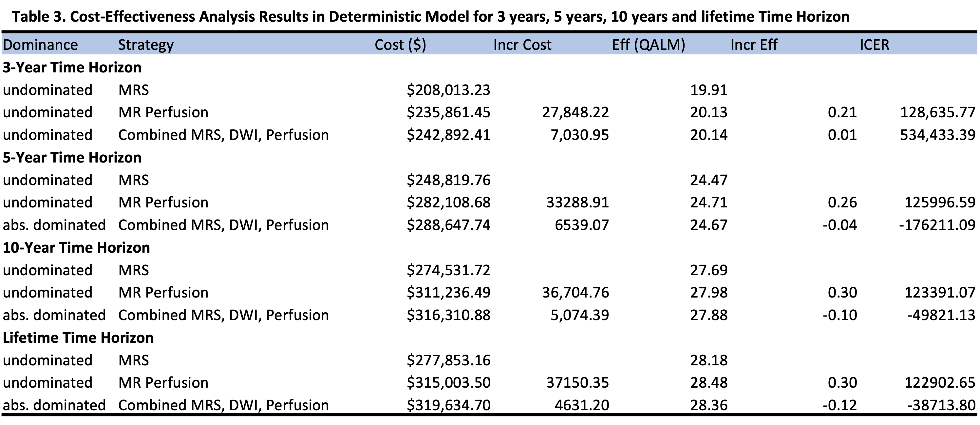Click the ICER value 128,635.77
980x425 pixels.
[x=937, y=113]
